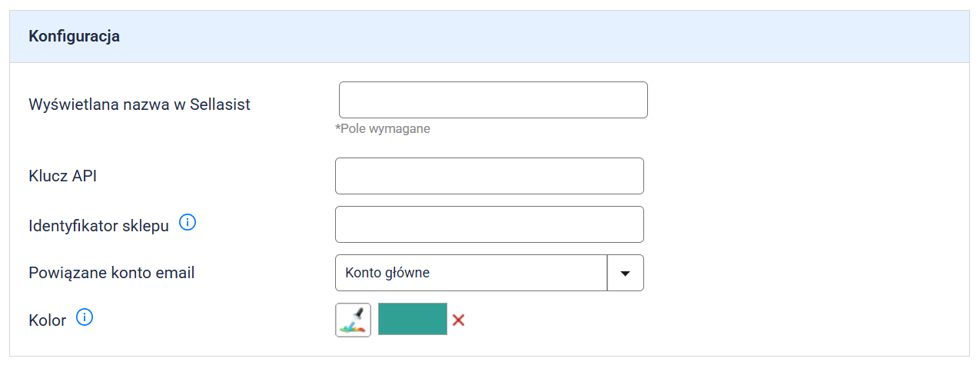
Task: Select the Identyfikator sklepu text field
Action: 489,224
